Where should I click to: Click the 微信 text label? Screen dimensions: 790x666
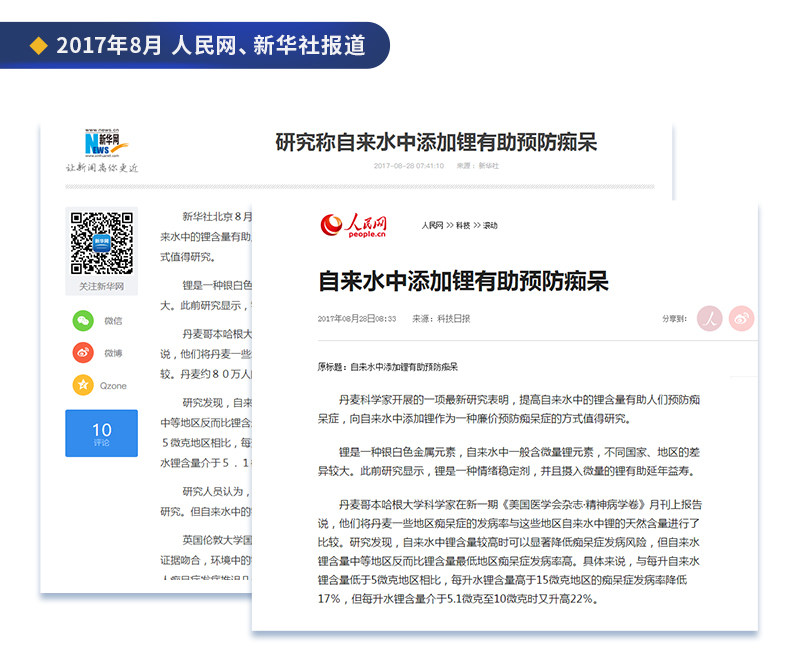(x=113, y=320)
